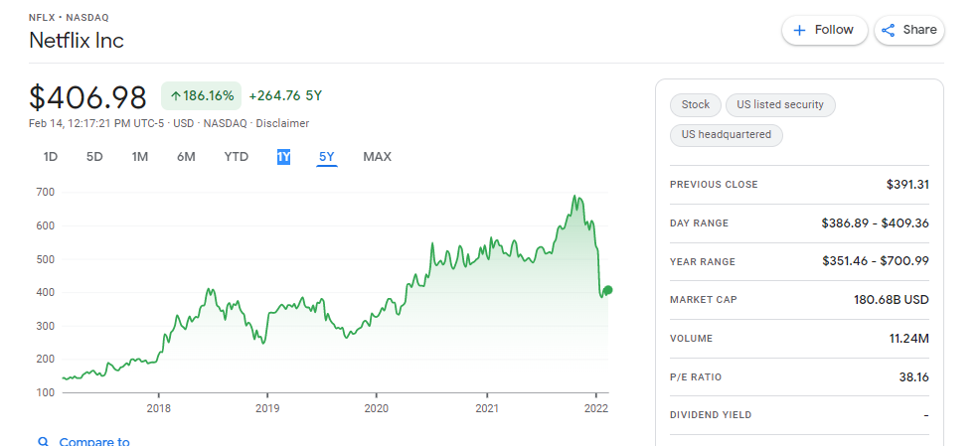This screenshot has height=446, width=980.
Task: Show the YTD chart range
Action: 237,157
